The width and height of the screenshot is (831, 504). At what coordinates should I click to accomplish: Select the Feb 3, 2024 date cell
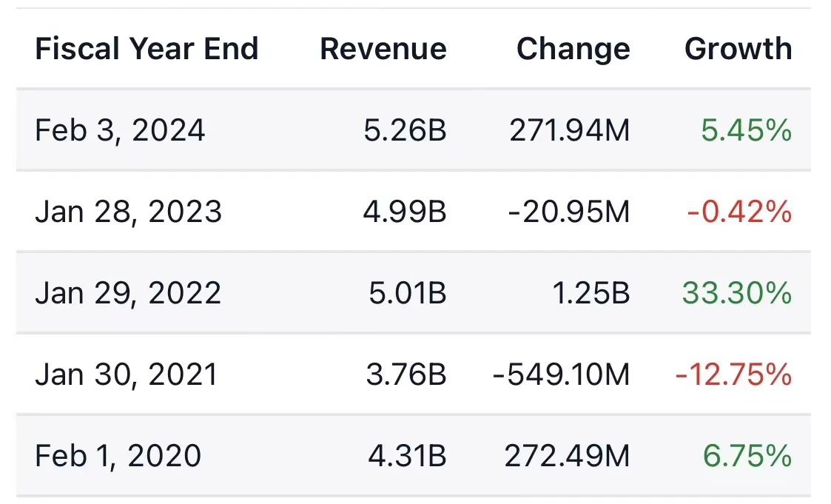point(120,131)
